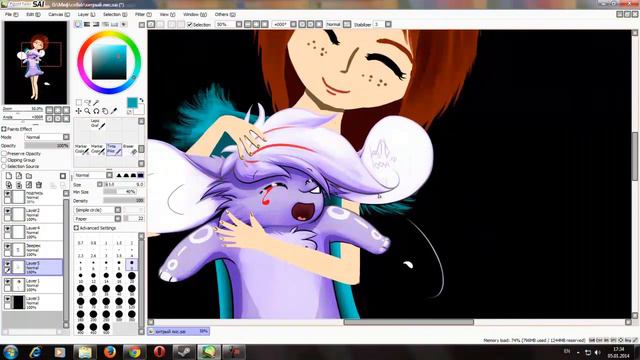
Task: Open Steam from the taskbar
Action: pyautogui.click(x=184, y=351)
